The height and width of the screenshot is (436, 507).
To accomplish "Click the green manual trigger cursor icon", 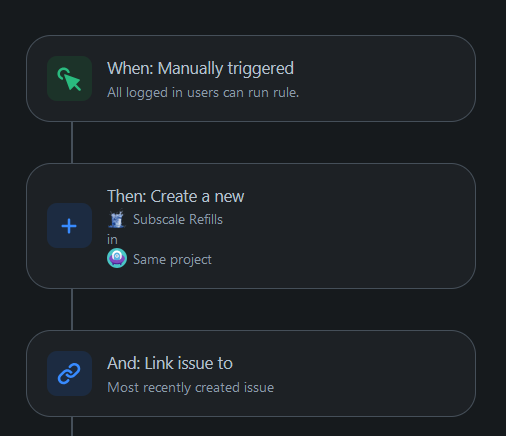I will point(69,79).
